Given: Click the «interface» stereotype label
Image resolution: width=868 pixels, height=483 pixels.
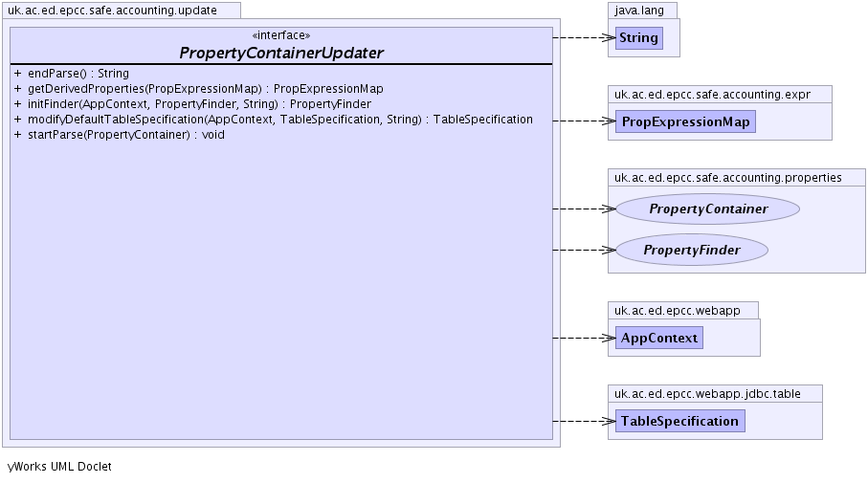Looking at the screenshot, I should [280, 35].
